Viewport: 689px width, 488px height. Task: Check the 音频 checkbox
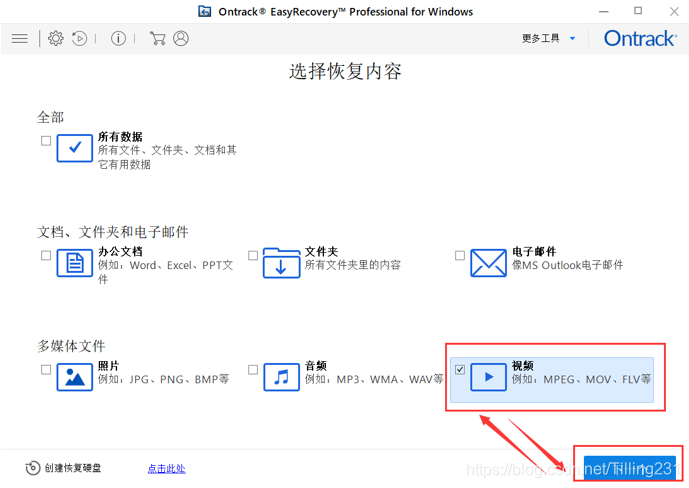(253, 369)
